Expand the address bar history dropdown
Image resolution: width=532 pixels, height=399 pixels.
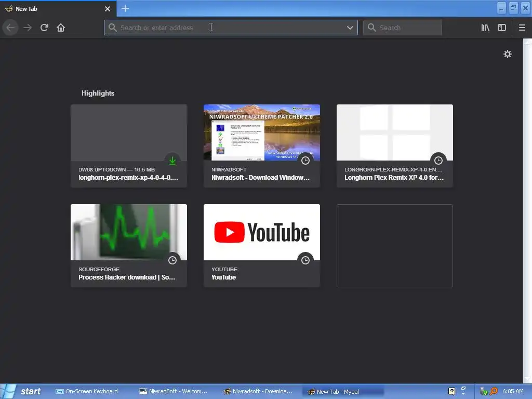point(350,28)
